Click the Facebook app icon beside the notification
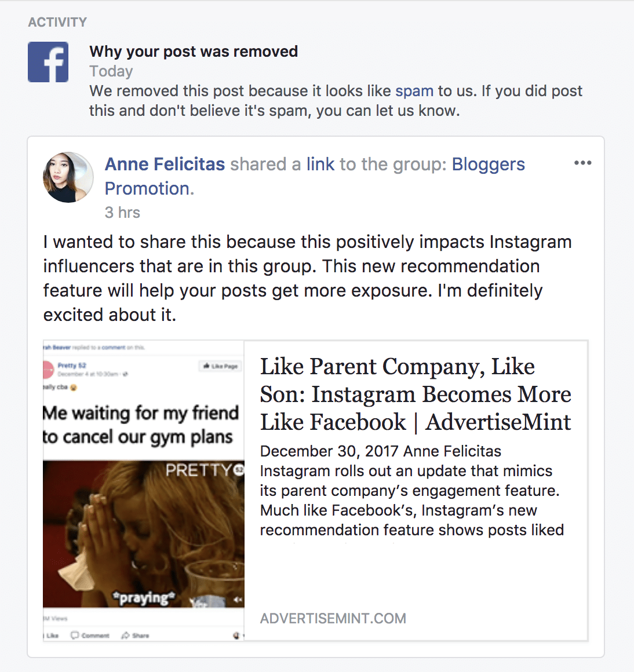 click(48, 61)
